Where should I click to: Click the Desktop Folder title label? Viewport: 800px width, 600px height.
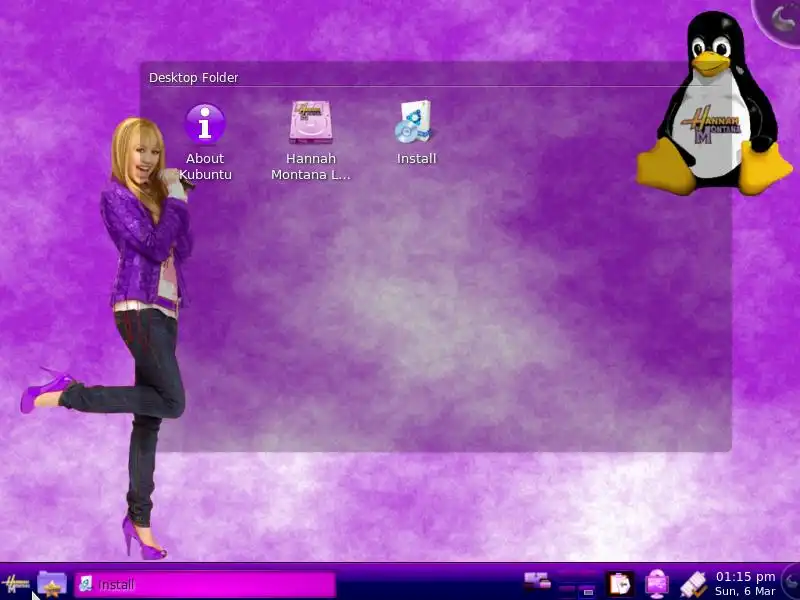click(x=193, y=78)
